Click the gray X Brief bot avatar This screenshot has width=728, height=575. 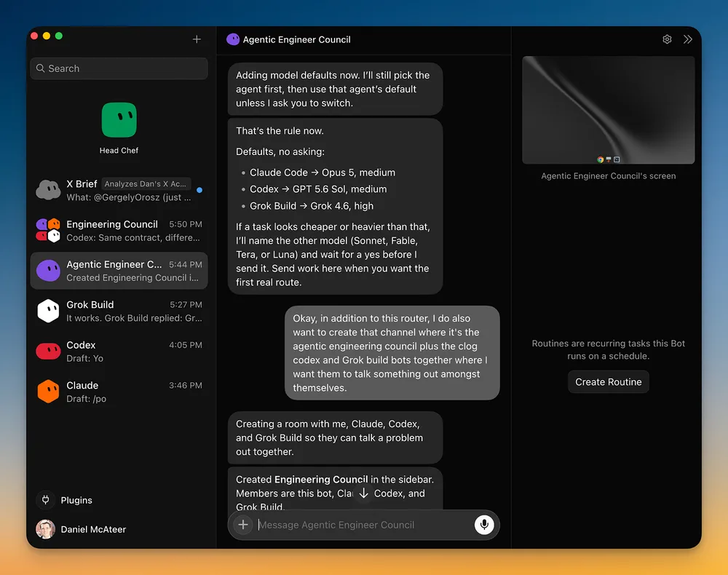coord(48,190)
